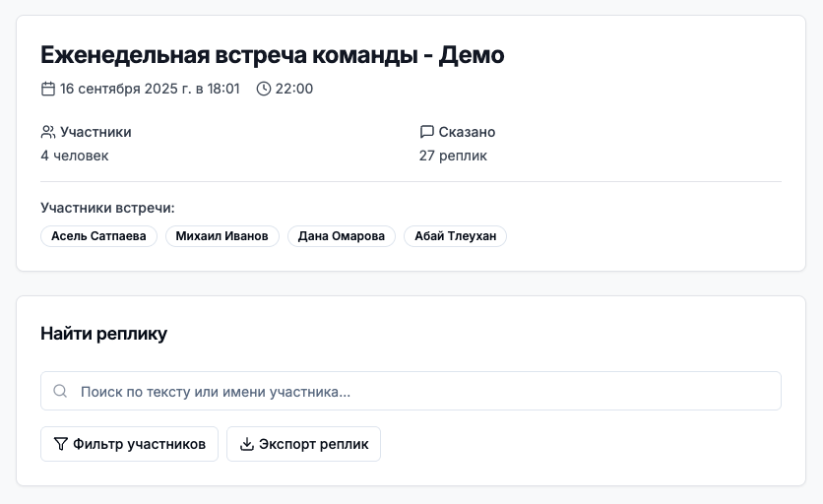Click the 27 реплик count text
Screen dimensions: 823x504
pyautogui.click(x=453, y=156)
